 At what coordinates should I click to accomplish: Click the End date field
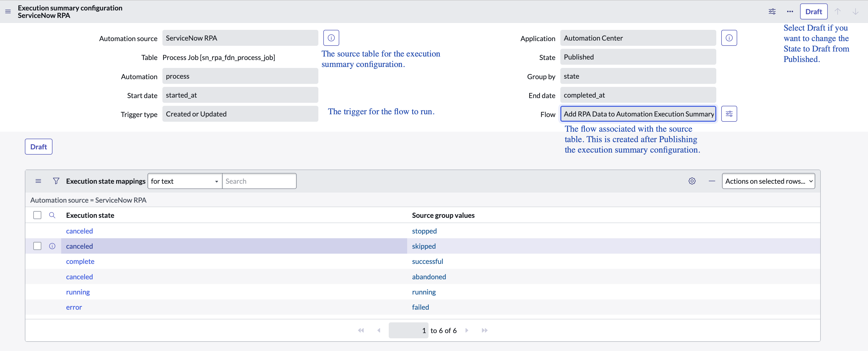tap(638, 95)
